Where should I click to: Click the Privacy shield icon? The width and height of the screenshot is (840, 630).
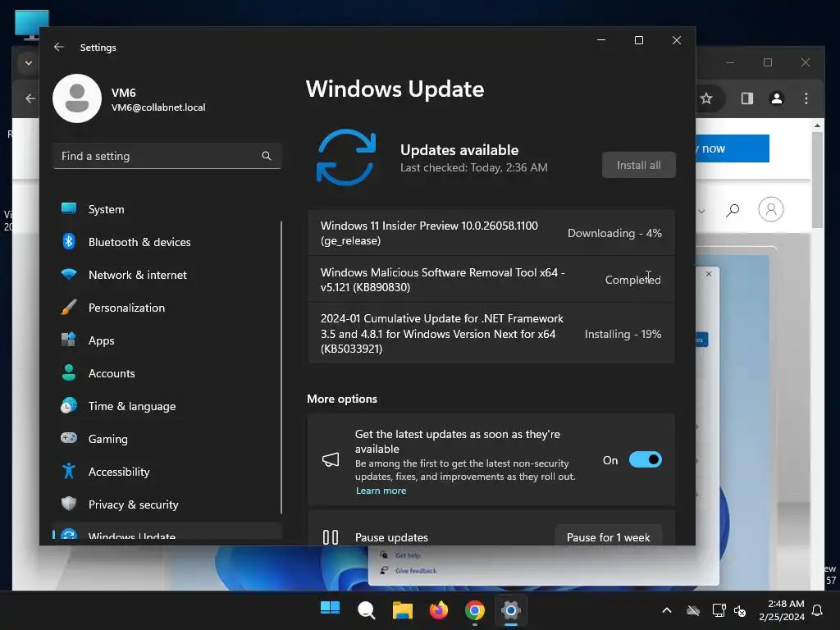tap(69, 504)
